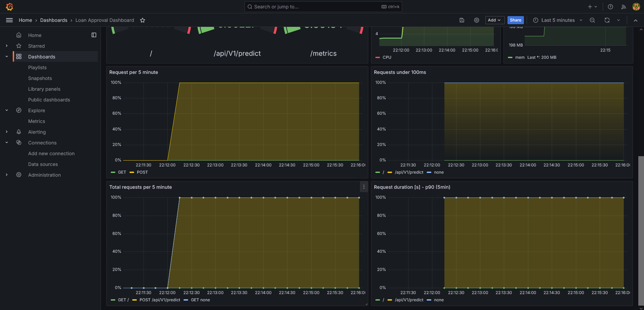Collapse the Dashboards section
Image resolution: width=644 pixels, height=310 pixels.
tap(7, 57)
